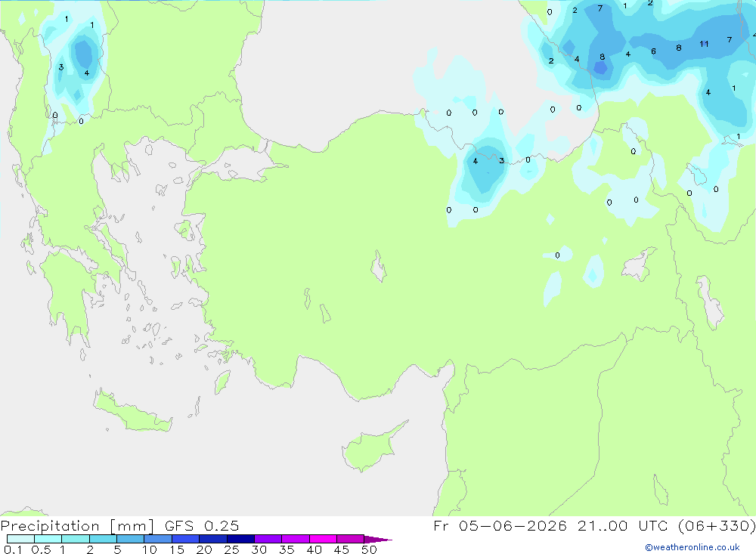Select dark navy swatch between 25 and 30
The height and width of the screenshot is (554, 756).
tap(240, 539)
